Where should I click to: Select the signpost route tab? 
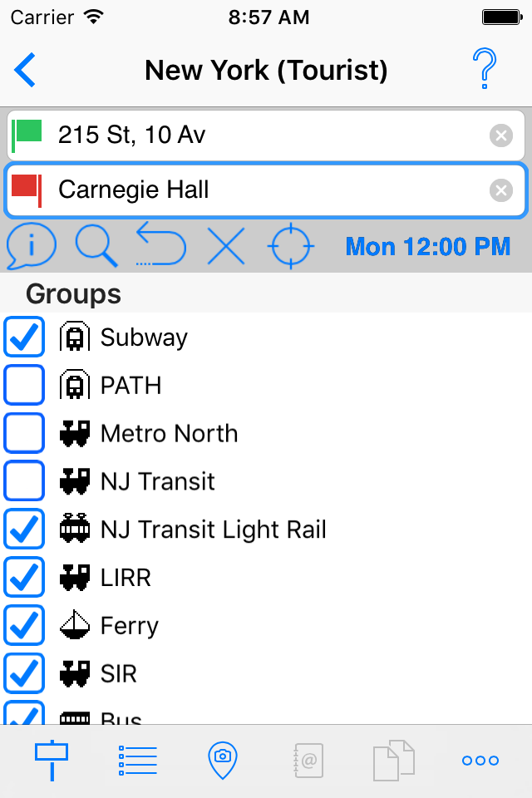[52, 761]
